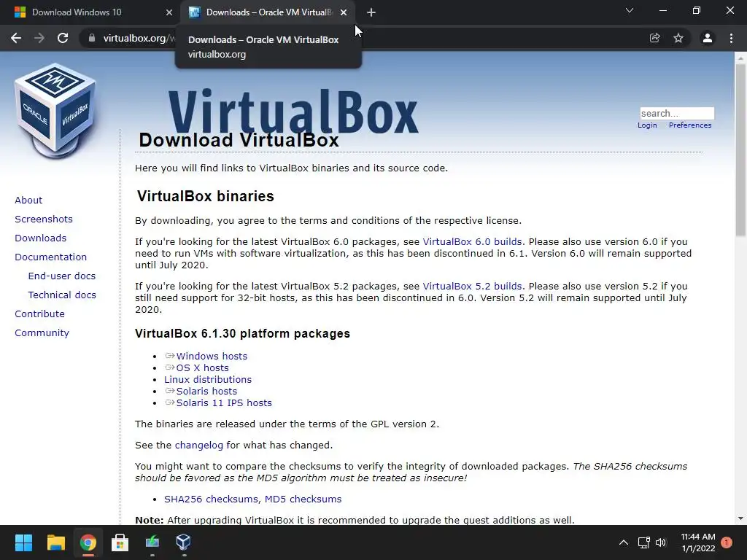
Task: Open the MD5 checksums link
Action: point(303,499)
